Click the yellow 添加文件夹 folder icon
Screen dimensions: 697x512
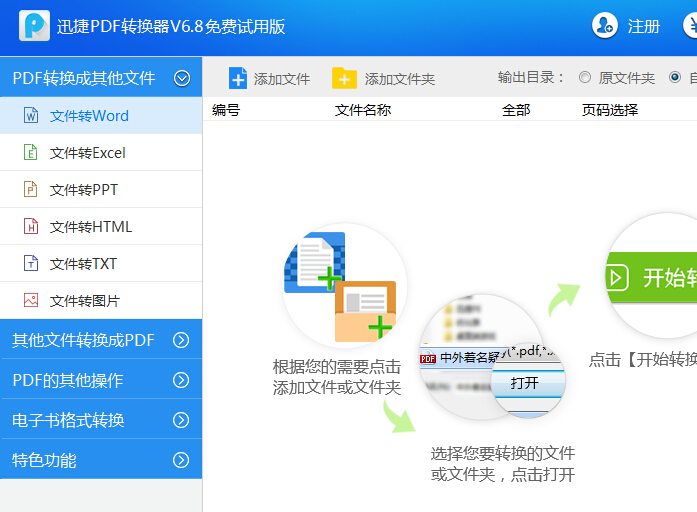pyautogui.click(x=344, y=78)
